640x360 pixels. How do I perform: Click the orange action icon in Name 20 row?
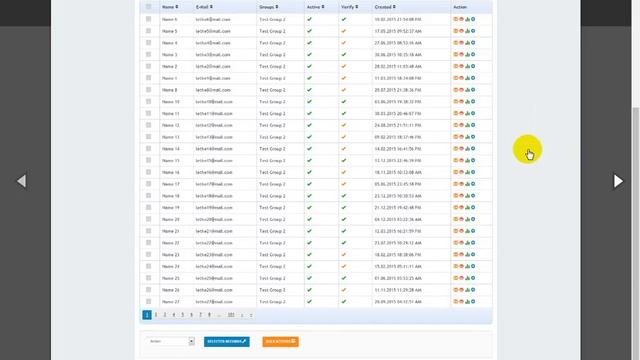(456, 219)
